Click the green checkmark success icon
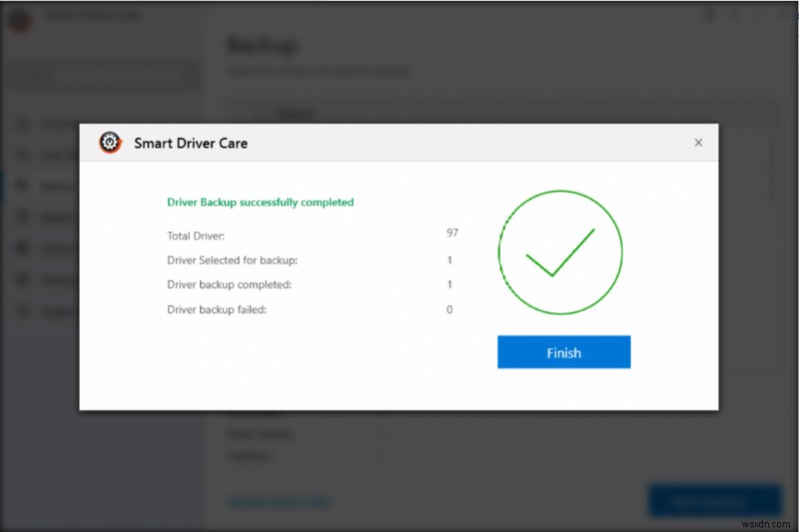 tap(560, 252)
